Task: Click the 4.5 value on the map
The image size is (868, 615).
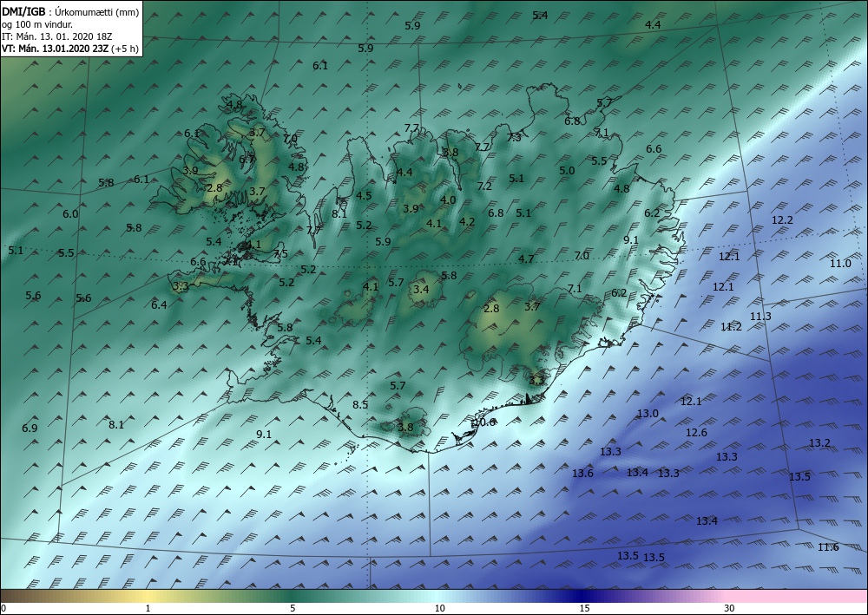Action: pyautogui.click(x=364, y=196)
